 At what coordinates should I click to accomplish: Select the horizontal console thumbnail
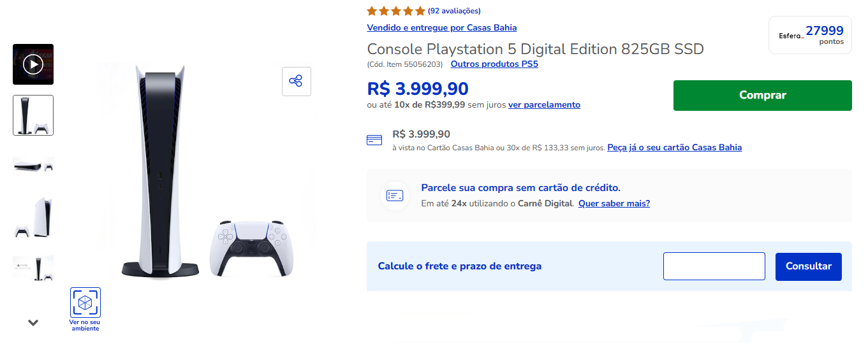tap(33, 166)
